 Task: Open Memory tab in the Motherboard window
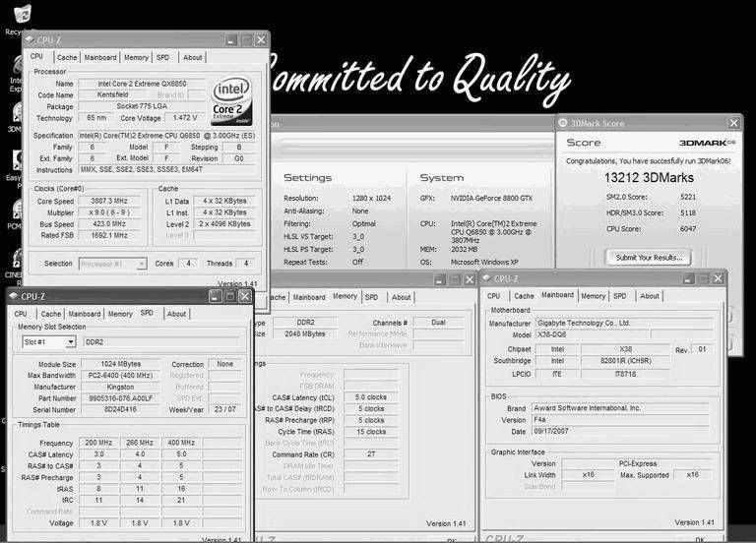[593, 296]
